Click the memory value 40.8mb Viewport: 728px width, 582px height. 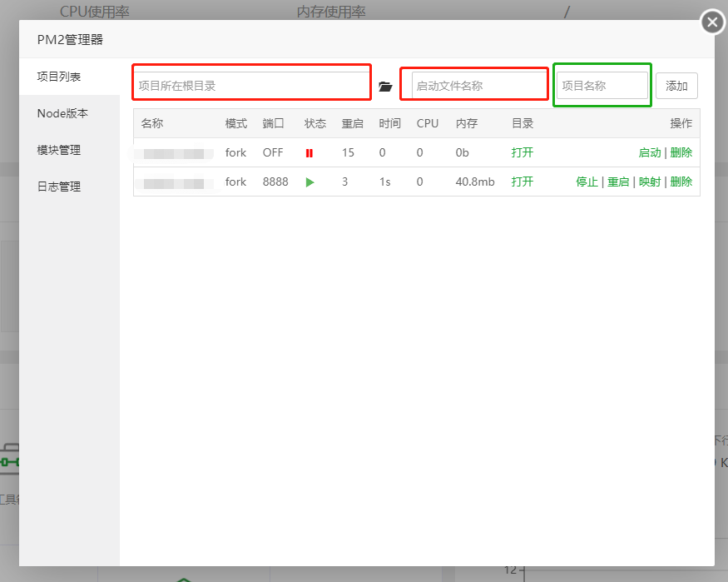point(475,182)
